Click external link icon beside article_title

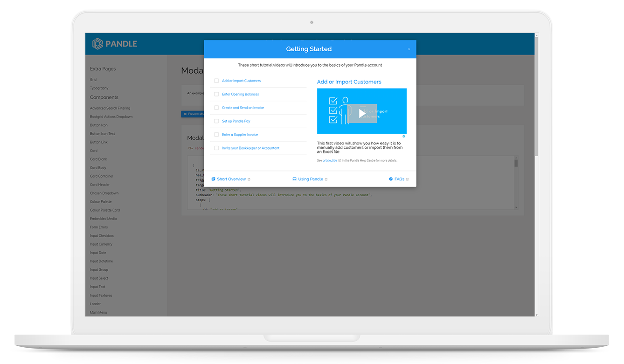(340, 160)
